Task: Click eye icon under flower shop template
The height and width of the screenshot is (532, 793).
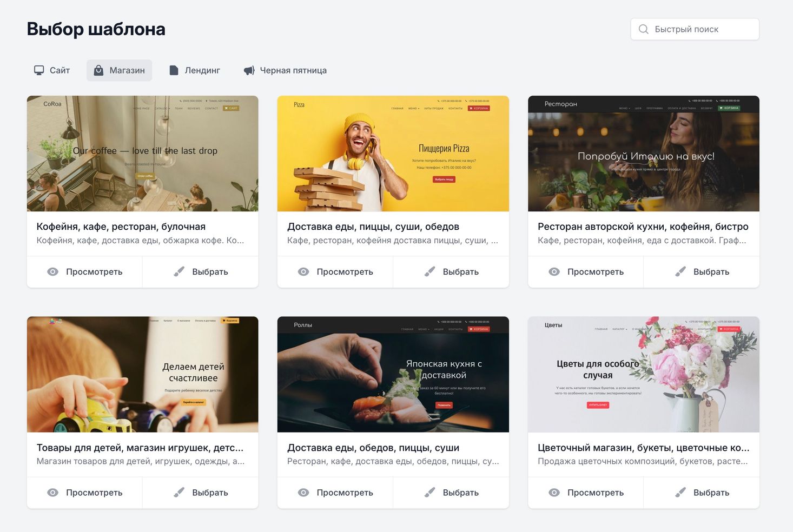Action: pyautogui.click(x=554, y=493)
